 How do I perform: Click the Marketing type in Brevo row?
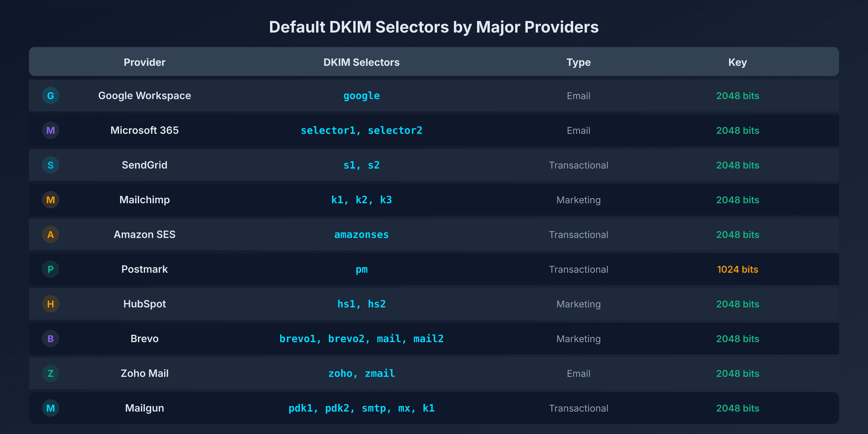579,339
